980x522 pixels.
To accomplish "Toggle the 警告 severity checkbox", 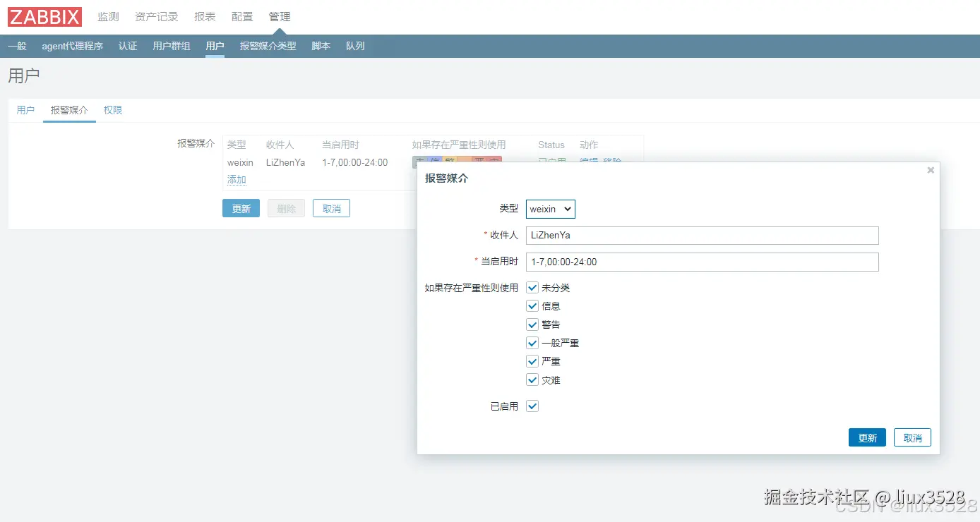I will pos(532,324).
